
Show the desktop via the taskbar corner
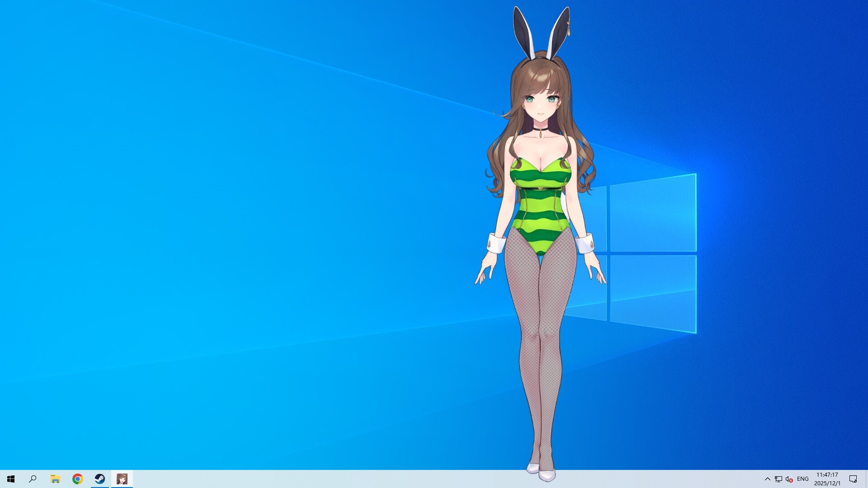coord(867,479)
